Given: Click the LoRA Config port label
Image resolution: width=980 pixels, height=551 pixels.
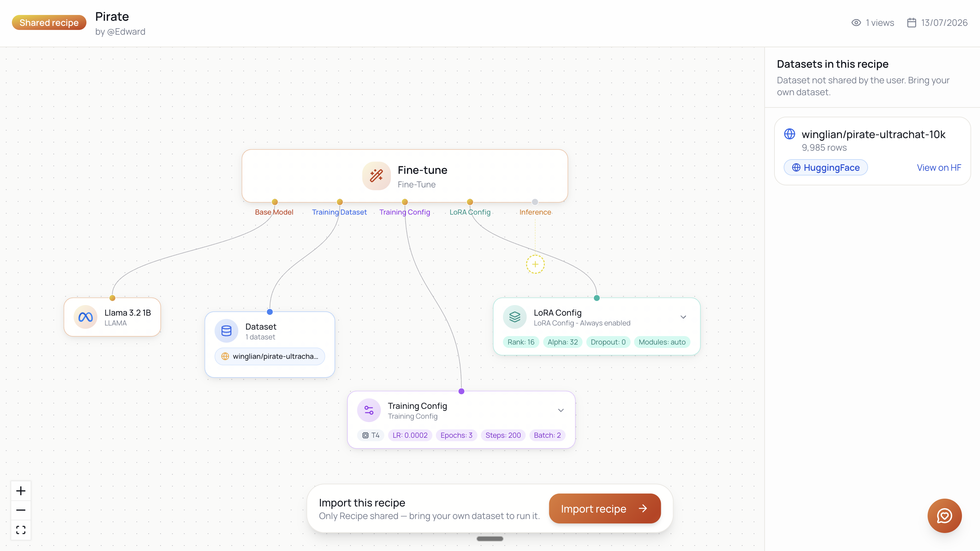Looking at the screenshot, I should pos(470,212).
